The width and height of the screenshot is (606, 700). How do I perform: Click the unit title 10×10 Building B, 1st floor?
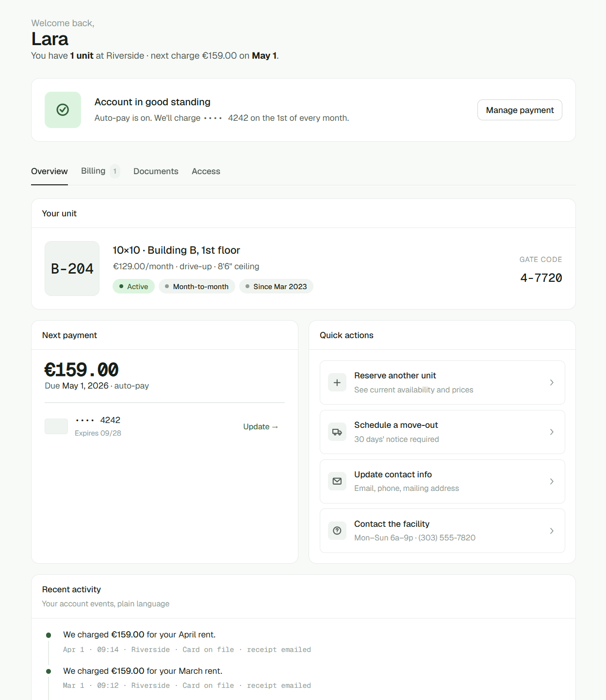(176, 250)
